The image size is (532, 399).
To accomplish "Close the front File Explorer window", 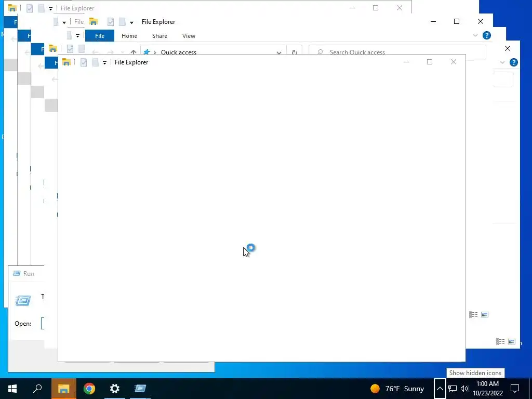I will 453,62.
